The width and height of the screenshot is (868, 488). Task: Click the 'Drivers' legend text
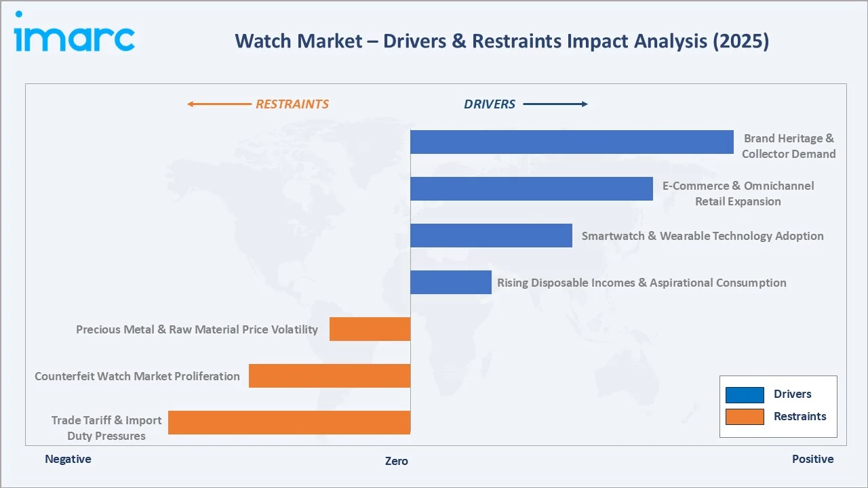[793, 394]
